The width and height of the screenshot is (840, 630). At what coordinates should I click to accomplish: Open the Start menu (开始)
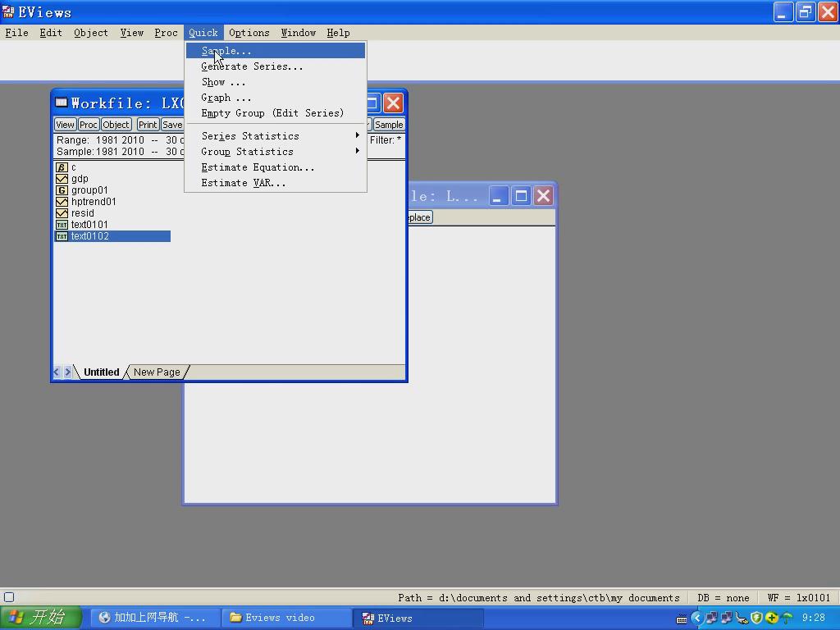click(41, 619)
